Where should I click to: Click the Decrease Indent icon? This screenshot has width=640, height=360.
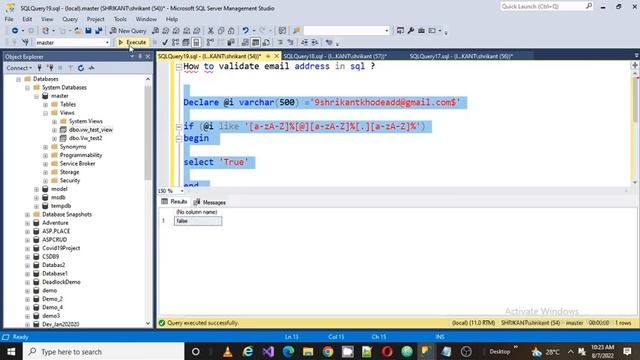(304, 42)
